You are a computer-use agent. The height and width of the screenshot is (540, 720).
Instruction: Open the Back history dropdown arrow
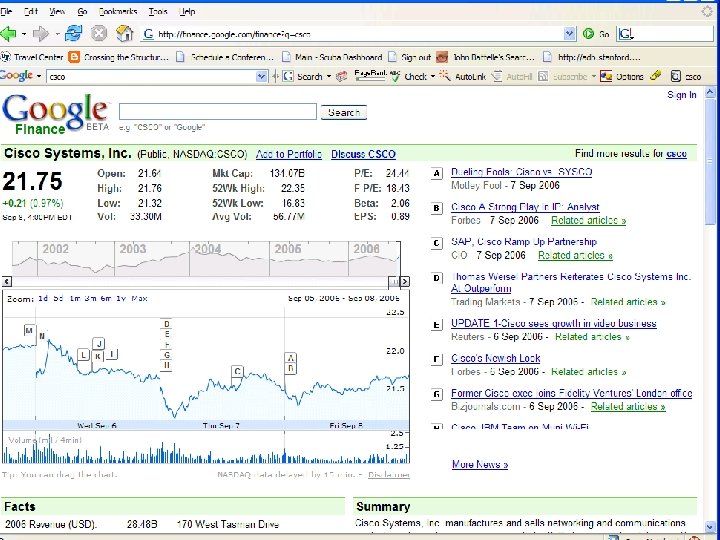point(23,34)
